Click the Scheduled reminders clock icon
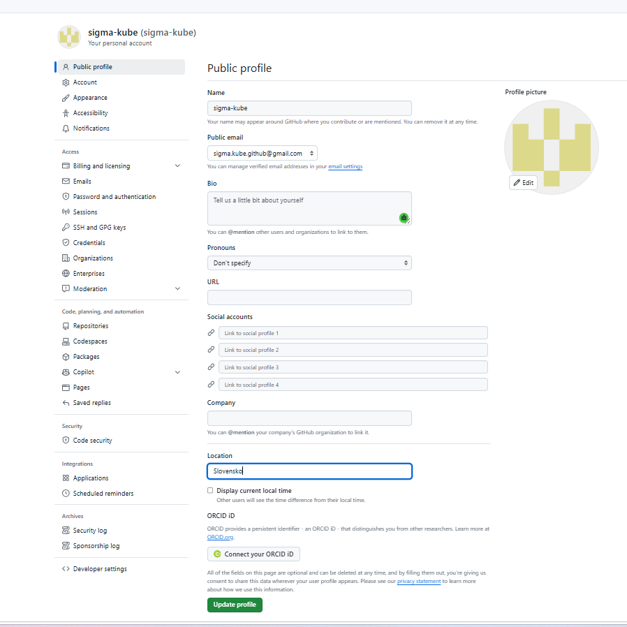Image resolution: width=627 pixels, height=627 pixels. coord(66,493)
